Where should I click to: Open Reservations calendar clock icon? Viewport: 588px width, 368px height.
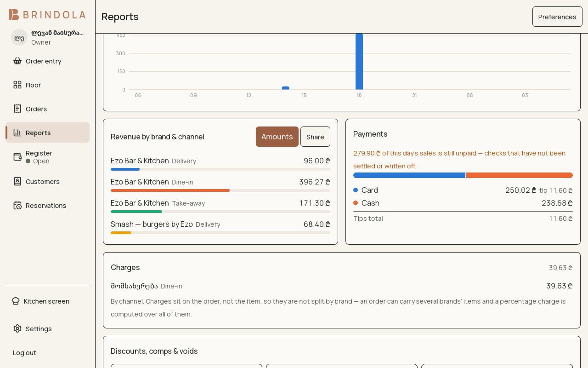tap(17, 205)
